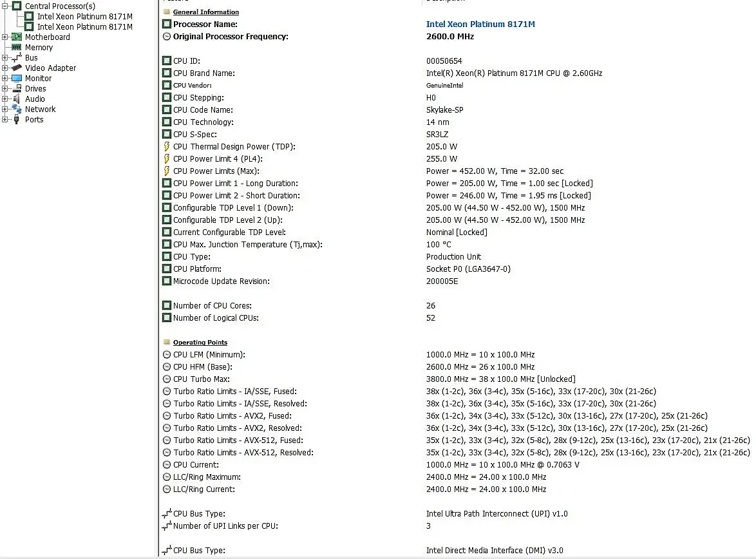Click the clock icon beside CPU Turbo Max
Screen dimensions: 756x559
[x=167, y=379]
